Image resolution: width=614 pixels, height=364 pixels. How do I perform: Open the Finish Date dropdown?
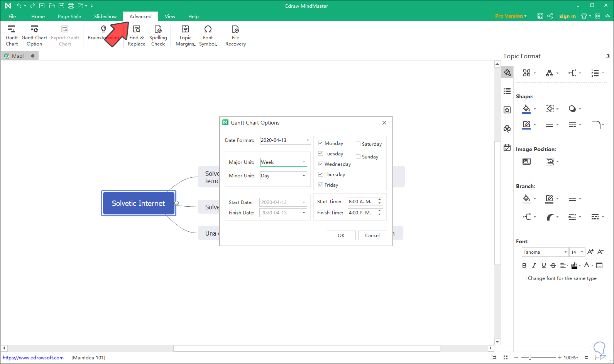283,212
